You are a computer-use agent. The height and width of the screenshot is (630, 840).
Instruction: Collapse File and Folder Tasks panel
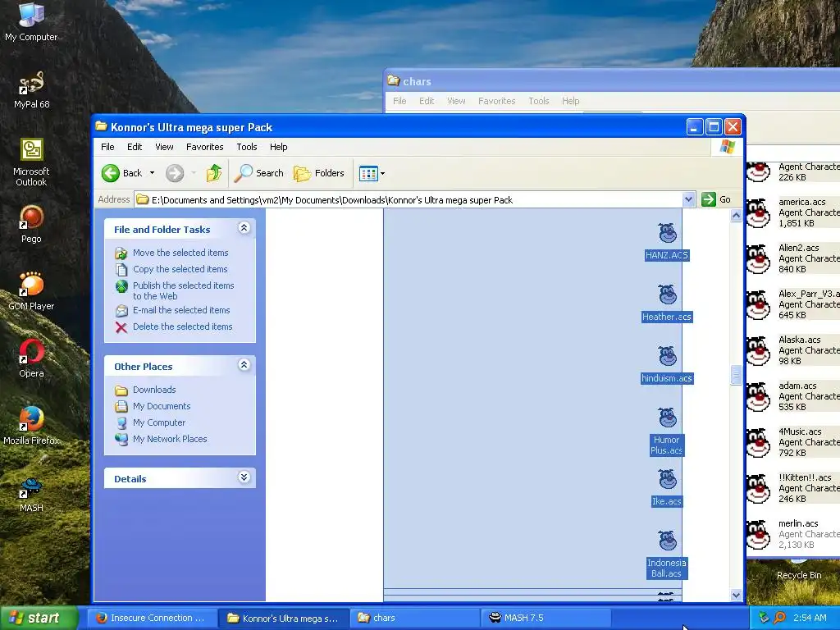pos(244,228)
